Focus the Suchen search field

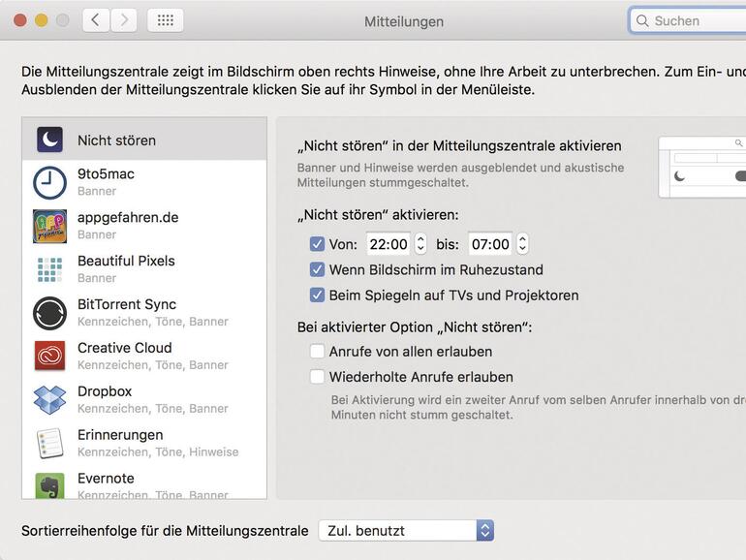[x=688, y=21]
